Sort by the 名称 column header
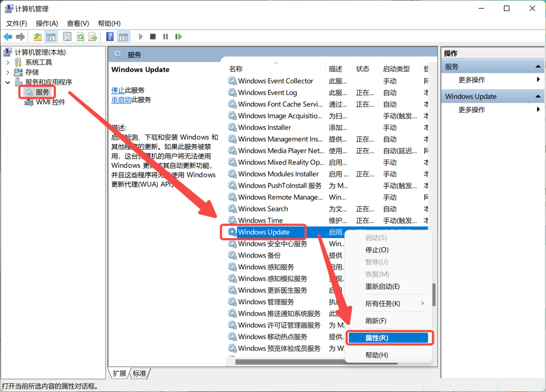 pyautogui.click(x=276, y=69)
